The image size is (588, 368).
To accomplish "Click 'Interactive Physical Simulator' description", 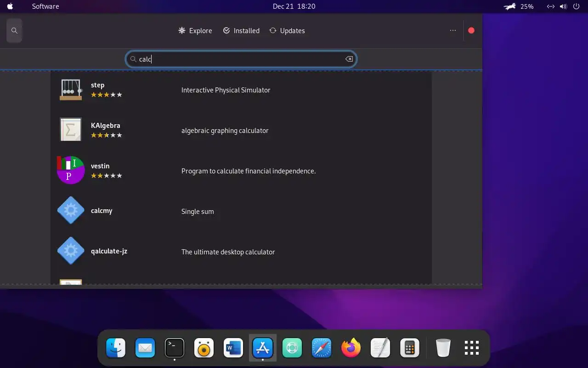I will (x=226, y=90).
